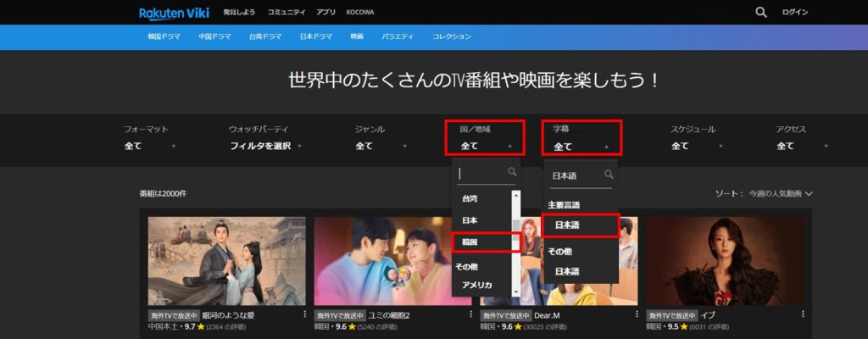Screen dimensions: 868x339
Task: Go to 日本ドラマ category
Action: (x=315, y=36)
